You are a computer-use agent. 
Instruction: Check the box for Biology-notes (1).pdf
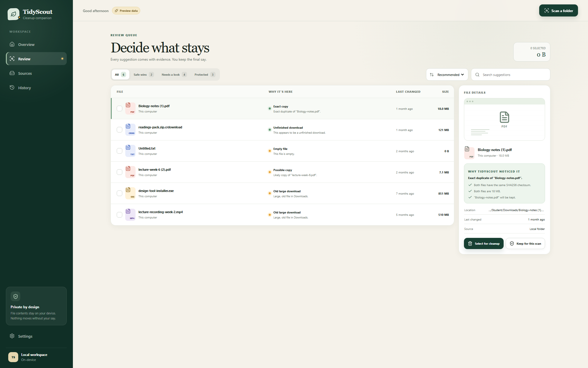[119, 108]
